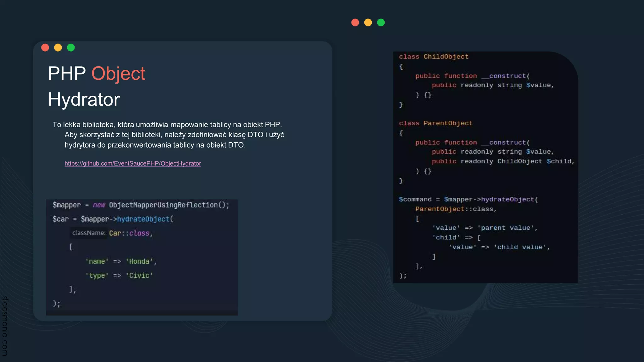
Task: Click 'ParentObject::class,' line
Action: [x=456, y=209]
